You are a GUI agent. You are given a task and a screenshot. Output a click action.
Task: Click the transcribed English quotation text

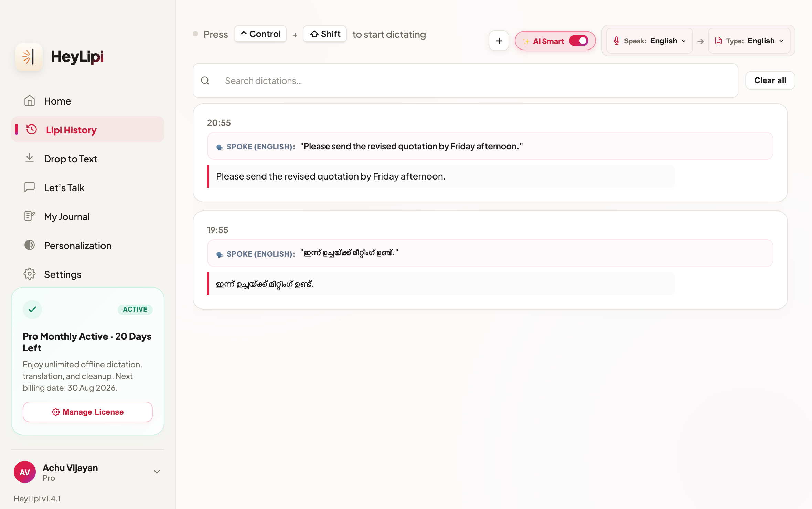331,176
